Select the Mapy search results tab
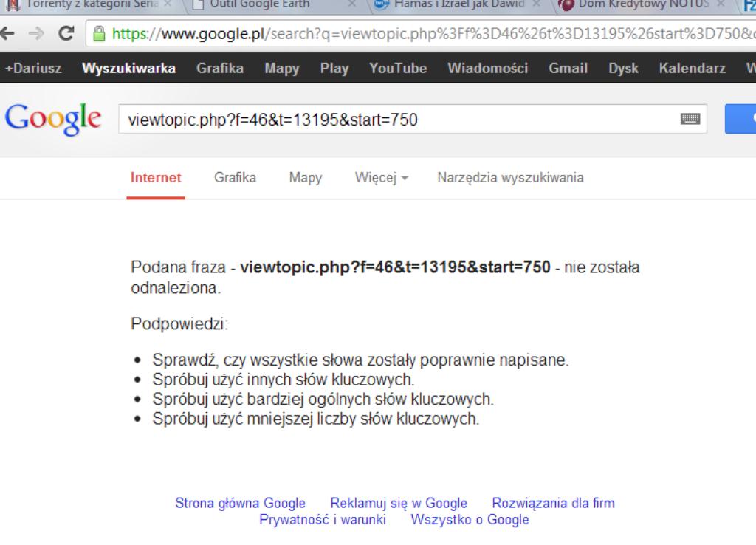 coord(305,177)
